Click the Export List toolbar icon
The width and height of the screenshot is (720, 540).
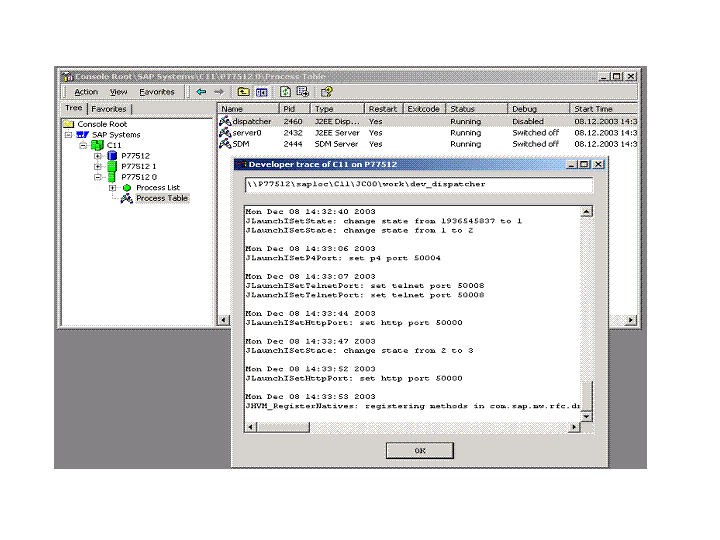[303, 92]
